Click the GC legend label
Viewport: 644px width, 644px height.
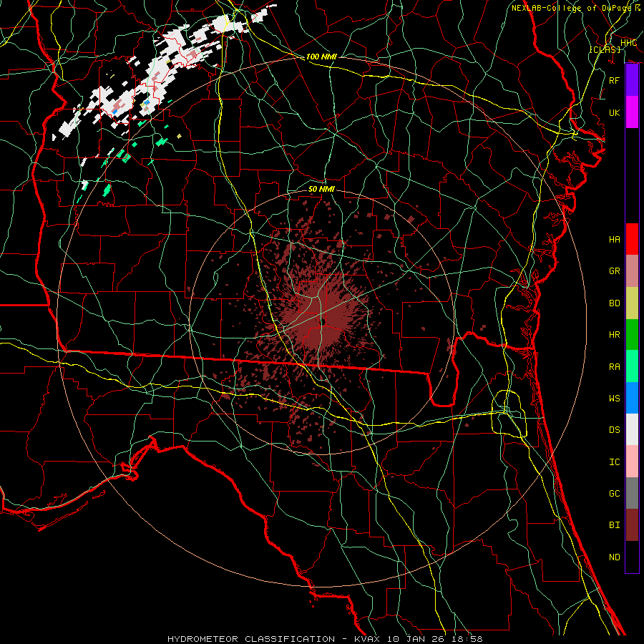coord(614,494)
